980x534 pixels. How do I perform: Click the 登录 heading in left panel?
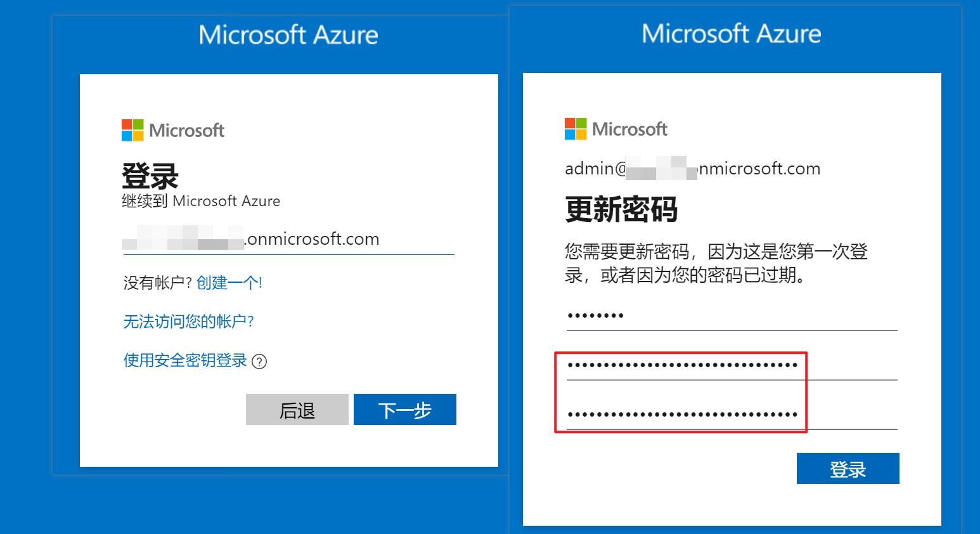pyautogui.click(x=150, y=176)
